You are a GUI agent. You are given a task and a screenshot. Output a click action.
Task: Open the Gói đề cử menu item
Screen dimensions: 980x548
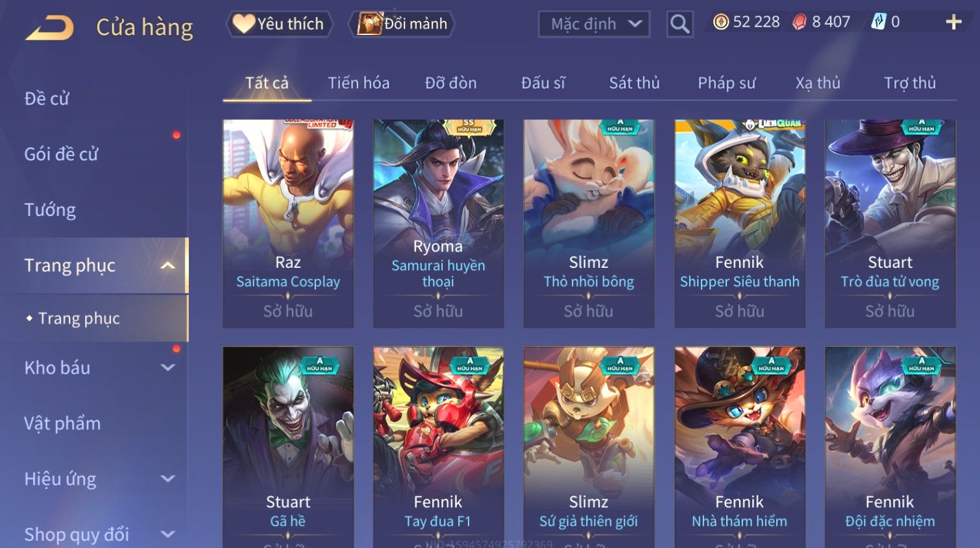click(61, 154)
